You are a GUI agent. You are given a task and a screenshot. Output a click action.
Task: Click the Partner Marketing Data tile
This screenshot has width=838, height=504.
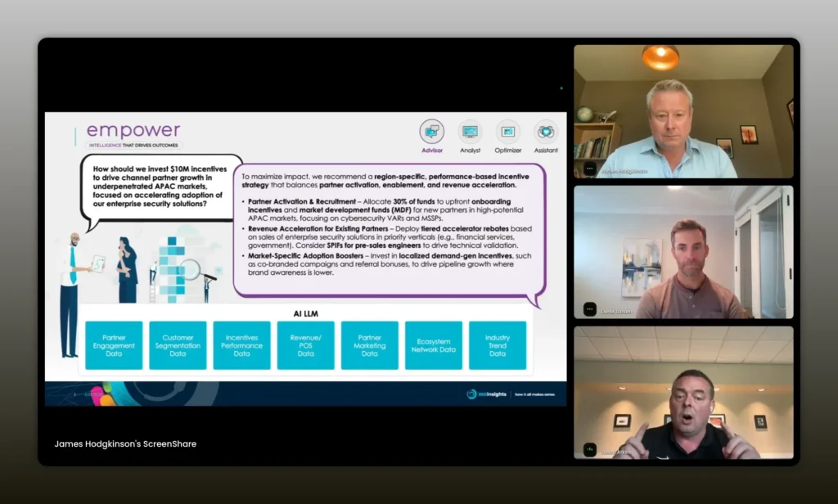coord(369,345)
